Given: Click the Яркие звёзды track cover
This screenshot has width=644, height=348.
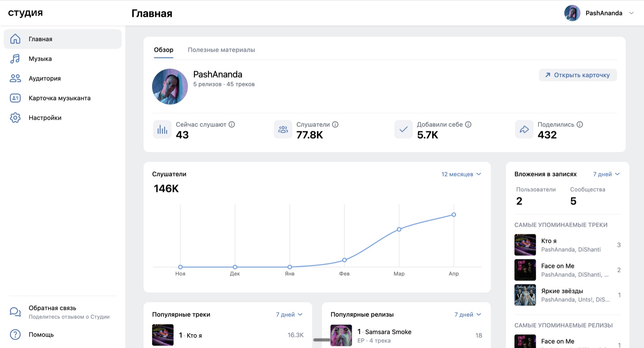Looking at the screenshot, I should click(x=525, y=295).
